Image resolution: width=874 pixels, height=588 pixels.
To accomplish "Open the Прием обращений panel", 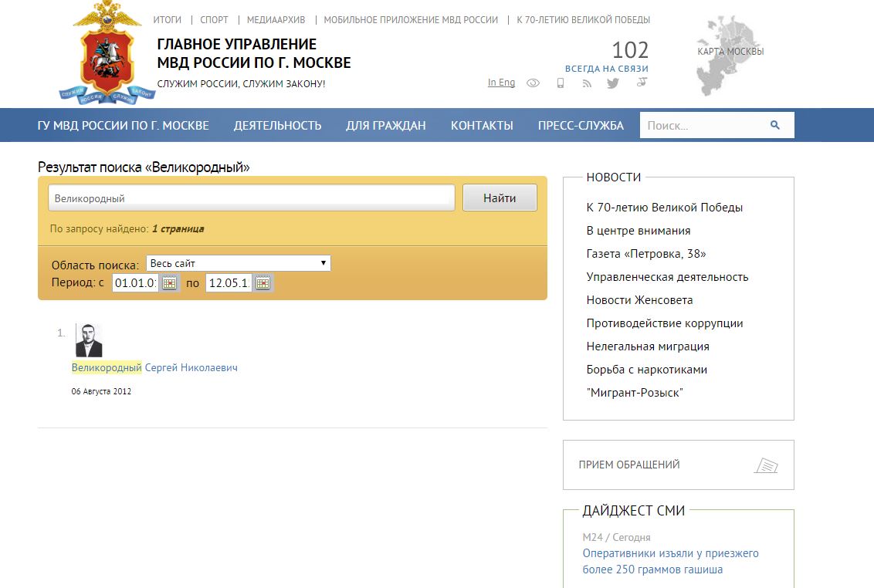I will (x=679, y=465).
